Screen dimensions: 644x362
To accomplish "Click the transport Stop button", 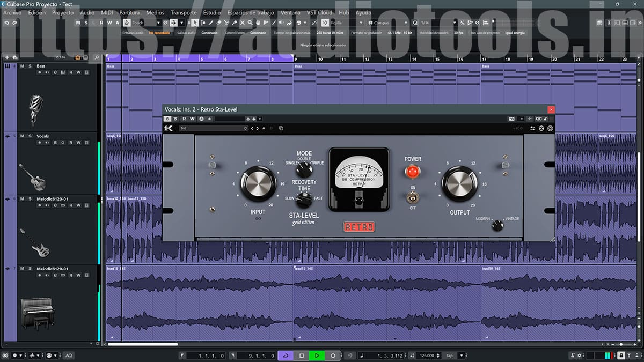I will click(302, 356).
